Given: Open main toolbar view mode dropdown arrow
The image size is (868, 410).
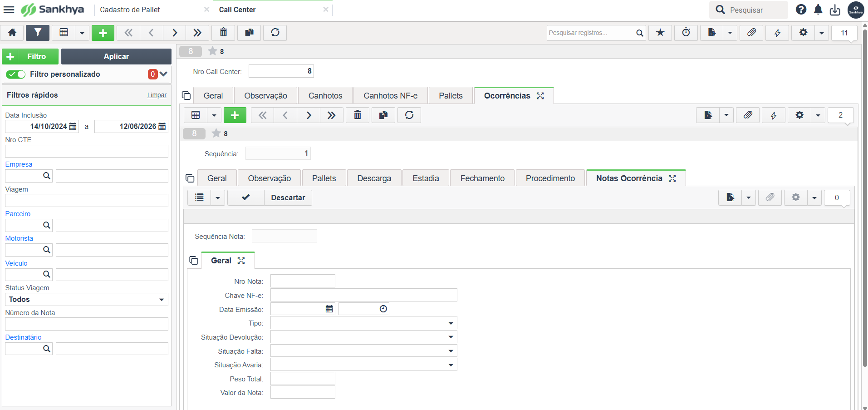Looking at the screenshot, I should [82, 33].
